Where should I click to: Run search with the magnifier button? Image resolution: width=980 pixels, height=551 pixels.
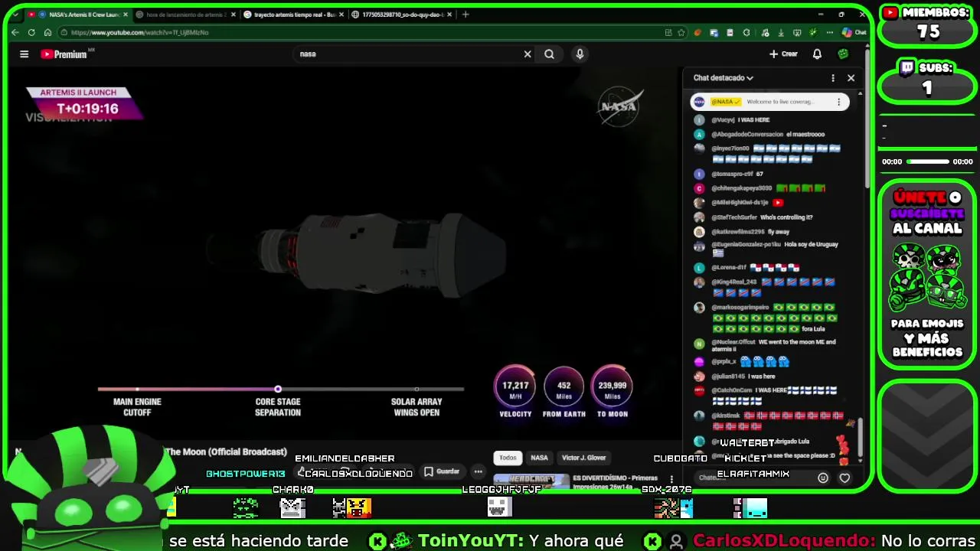click(x=549, y=54)
